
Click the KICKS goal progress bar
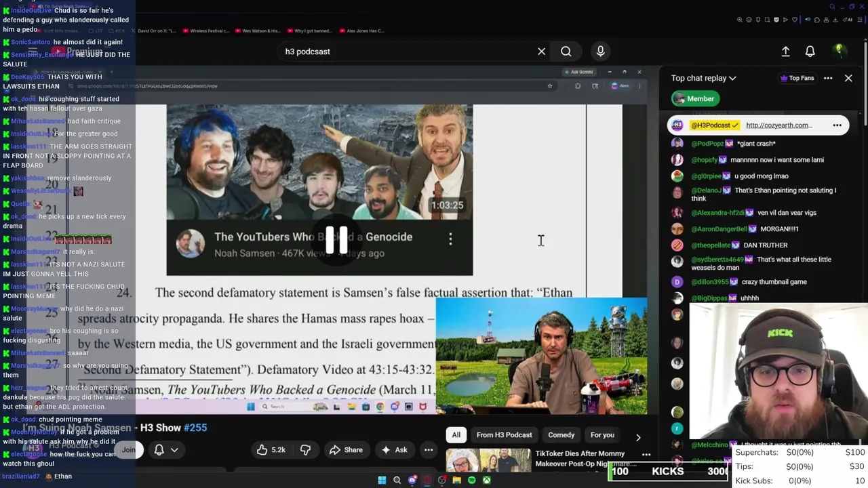[668, 472]
